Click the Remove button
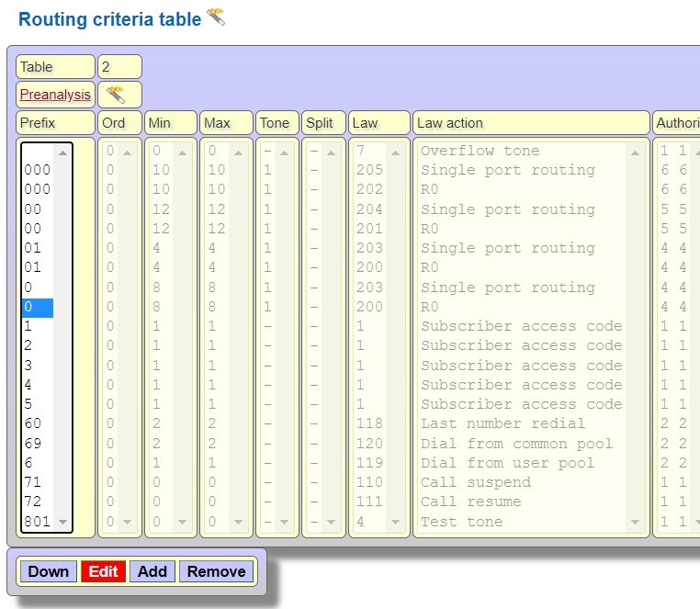 (x=216, y=571)
